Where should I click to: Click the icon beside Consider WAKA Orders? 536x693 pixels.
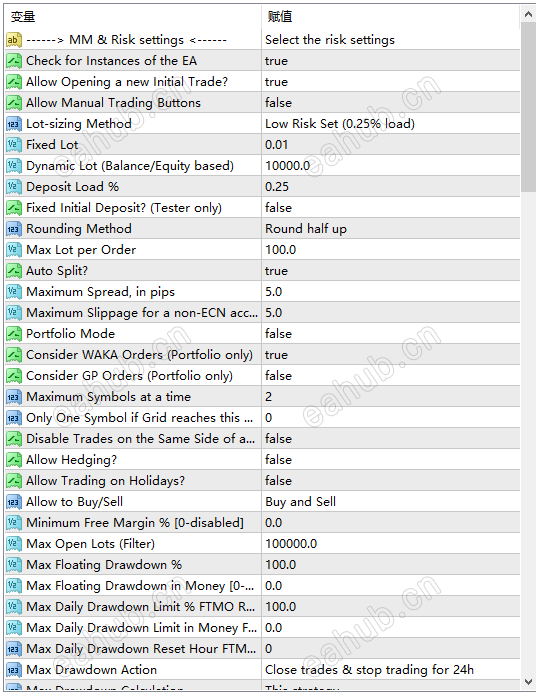coord(14,354)
